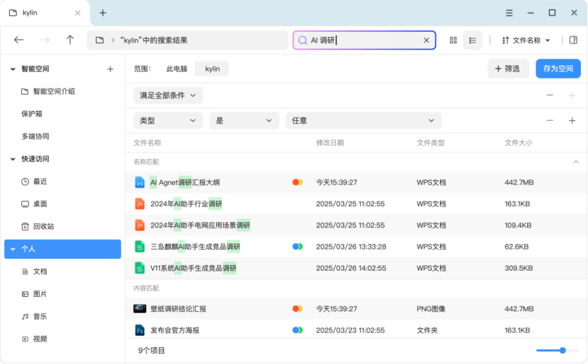Image resolution: width=588 pixels, height=364 pixels.
Task: Click the 存为空间 button
Action: click(558, 69)
